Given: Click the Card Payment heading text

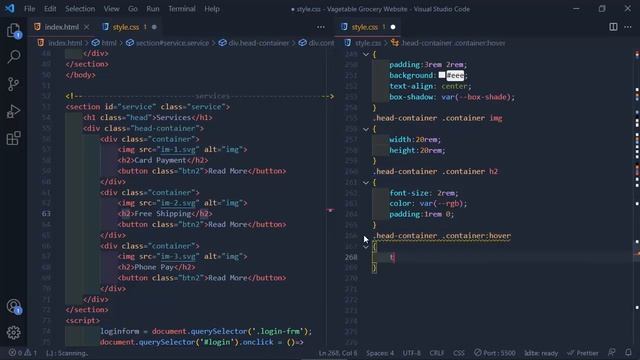Looking at the screenshot, I should click(160, 160).
